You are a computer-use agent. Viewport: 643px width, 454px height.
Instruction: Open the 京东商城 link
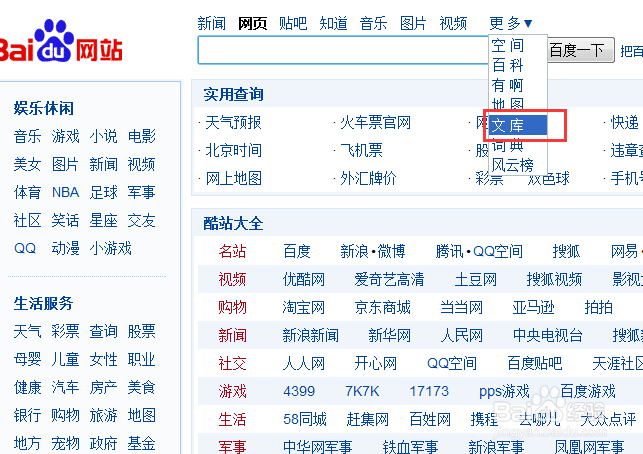point(383,308)
